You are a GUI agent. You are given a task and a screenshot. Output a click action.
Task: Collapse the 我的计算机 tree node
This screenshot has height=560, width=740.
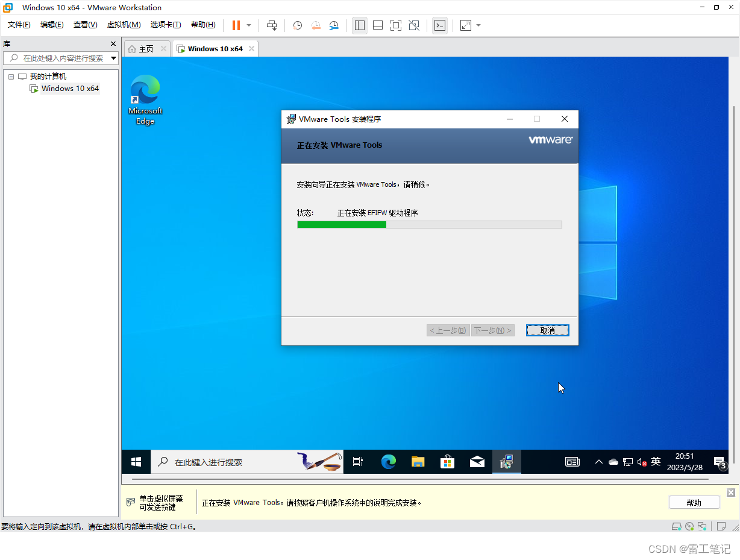click(x=11, y=77)
